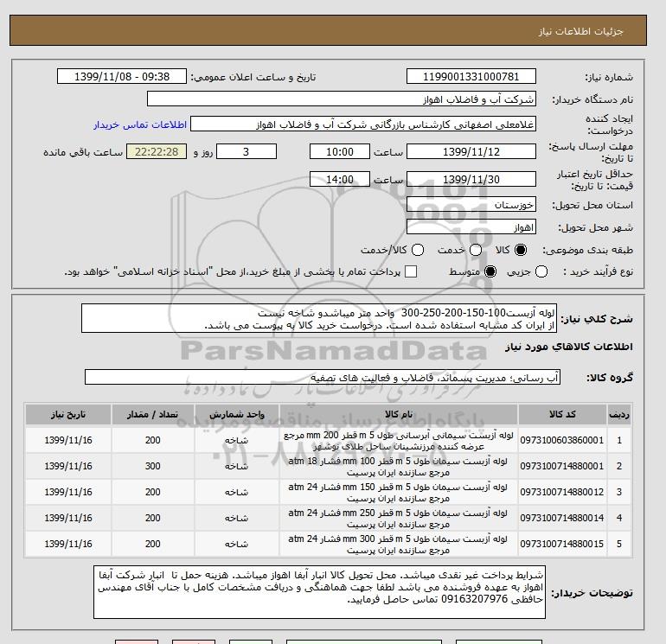This screenshot has width=666, height=644.
Task: Click the general need description text box
Action: click(x=319, y=318)
